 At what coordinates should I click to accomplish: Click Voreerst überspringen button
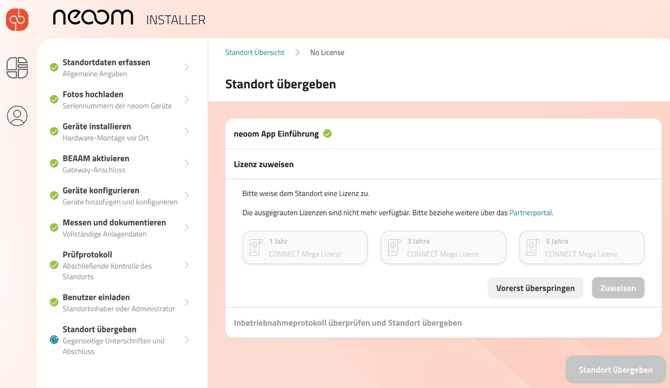535,288
